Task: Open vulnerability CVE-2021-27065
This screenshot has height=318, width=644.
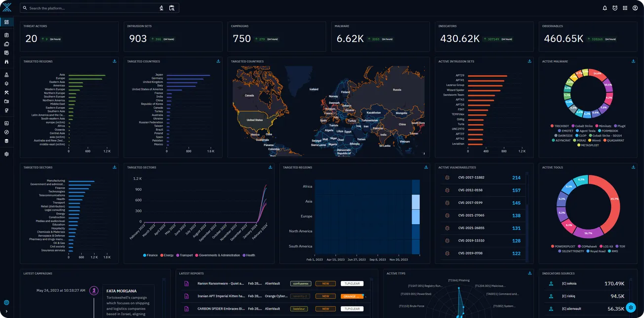Action: (x=482, y=216)
